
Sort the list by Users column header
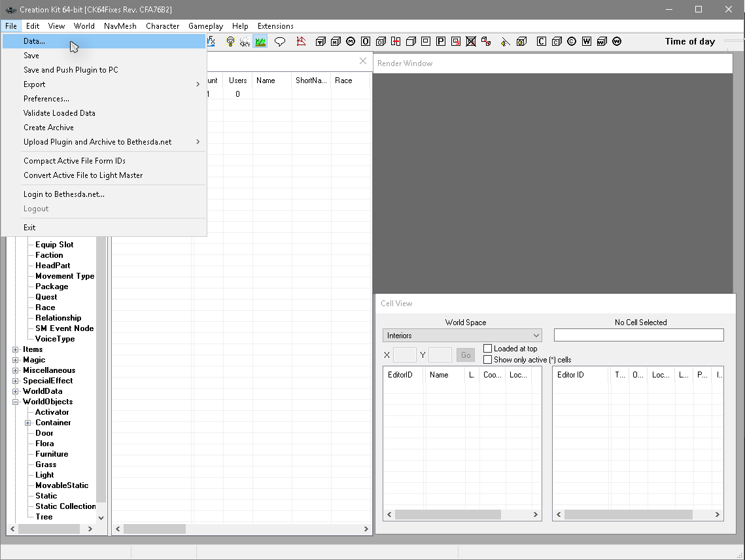[237, 80]
